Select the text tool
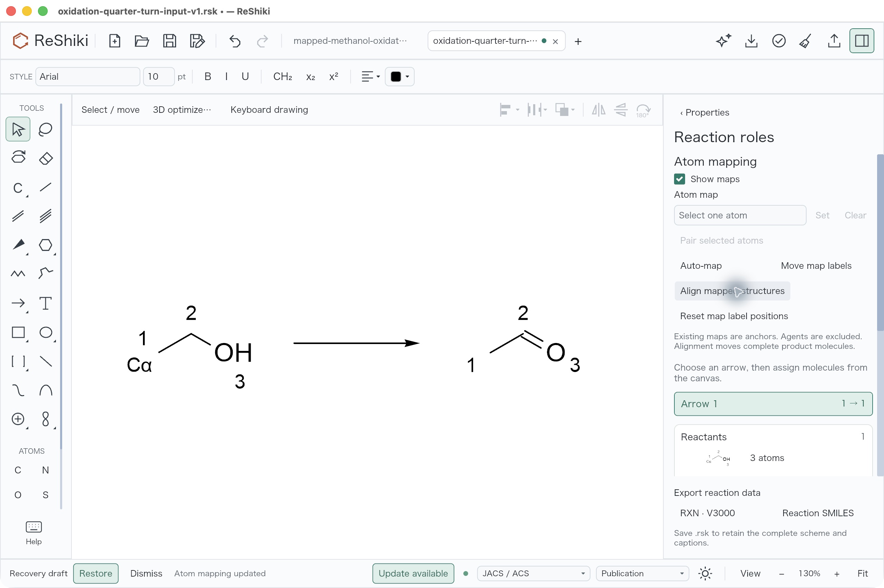884x588 pixels. pos(45,303)
